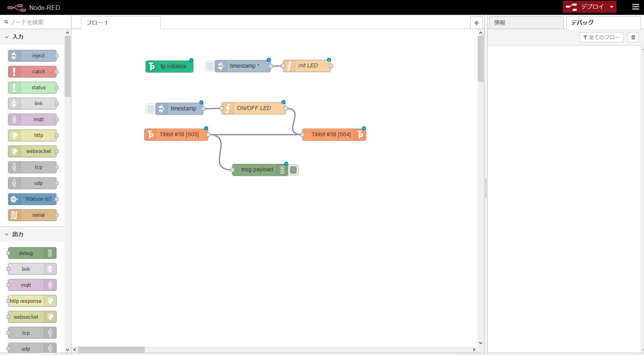Select the serial input node
The width and height of the screenshot is (644, 355).
32,215
